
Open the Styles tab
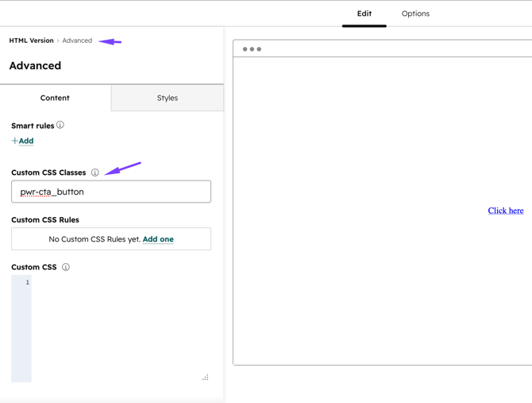168,98
